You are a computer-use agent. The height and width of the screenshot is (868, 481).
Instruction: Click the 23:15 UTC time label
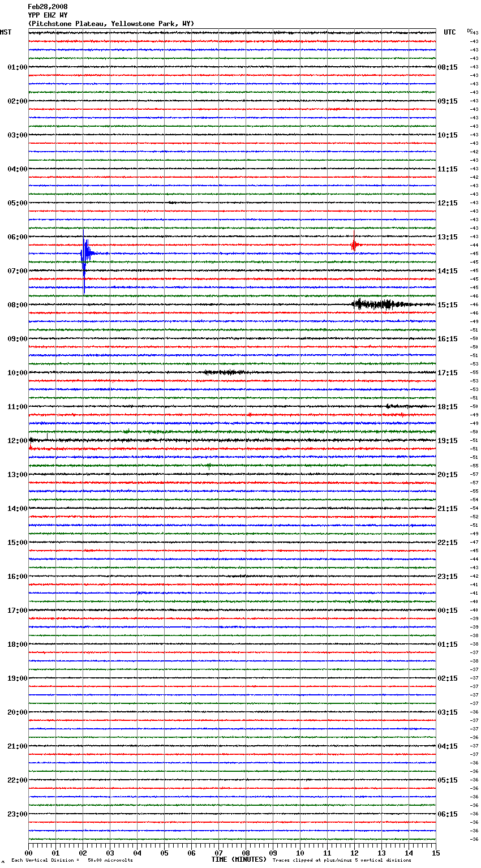tap(448, 577)
